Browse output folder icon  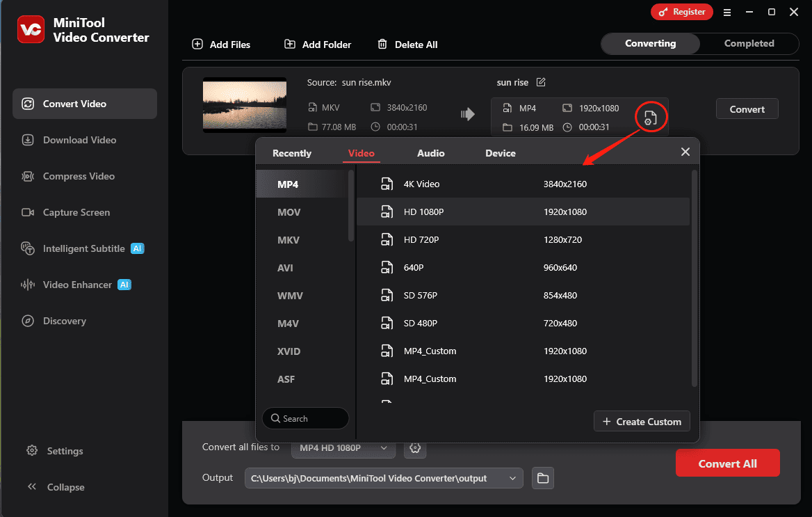tap(543, 478)
